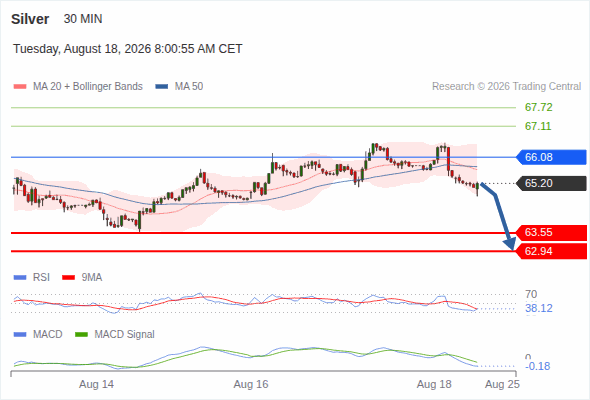
Task: Click the 66.08 pivot price tag
Action: point(551,157)
